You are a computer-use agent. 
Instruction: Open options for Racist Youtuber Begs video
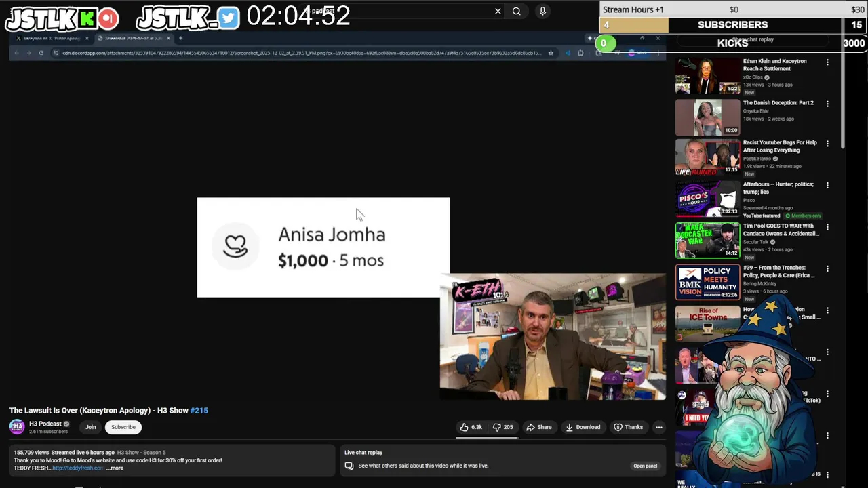(x=827, y=144)
